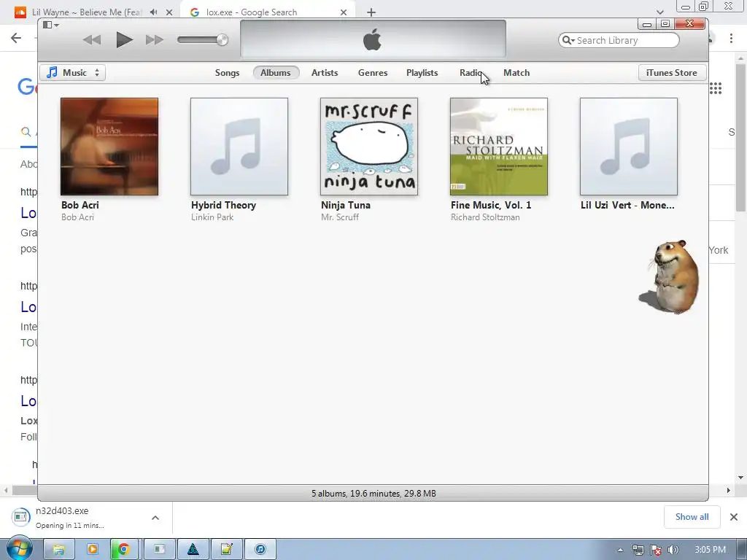The height and width of the screenshot is (560, 747).
Task: Open Windows Explorer from taskbar
Action: click(59, 550)
